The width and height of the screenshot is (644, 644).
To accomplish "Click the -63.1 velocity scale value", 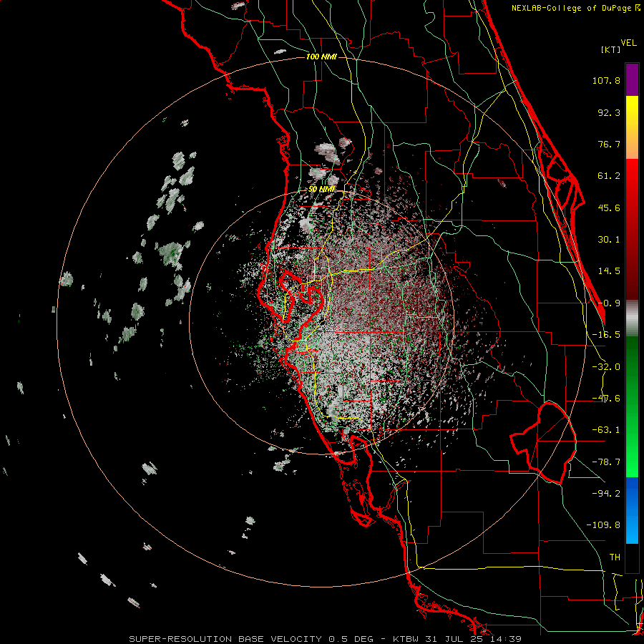I will pyautogui.click(x=606, y=430).
